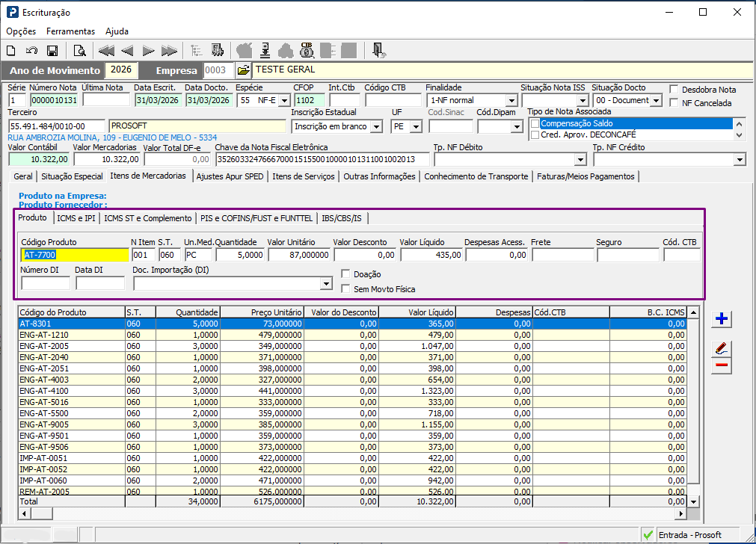Expand the Finalidade dropdown

[511, 101]
